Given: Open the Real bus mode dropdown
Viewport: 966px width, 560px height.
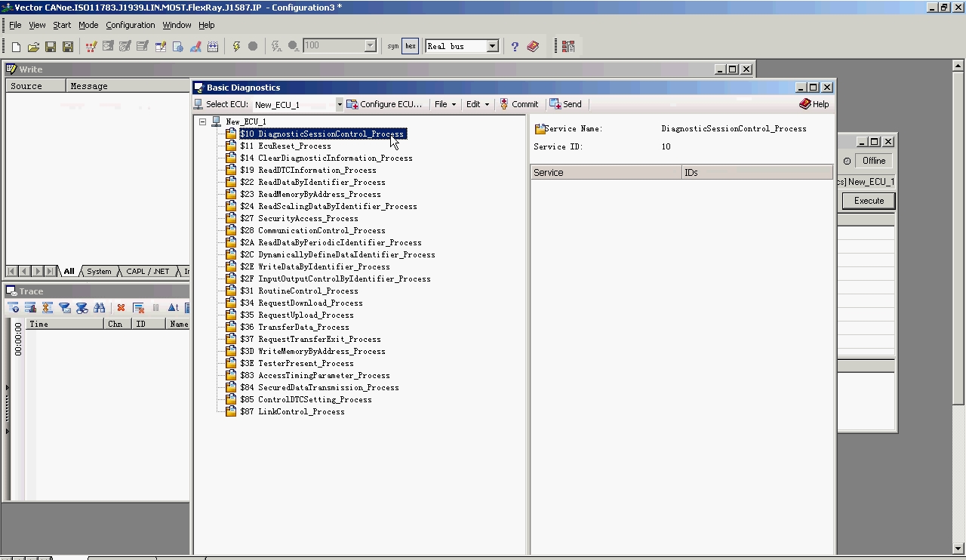Looking at the screenshot, I should pos(492,46).
